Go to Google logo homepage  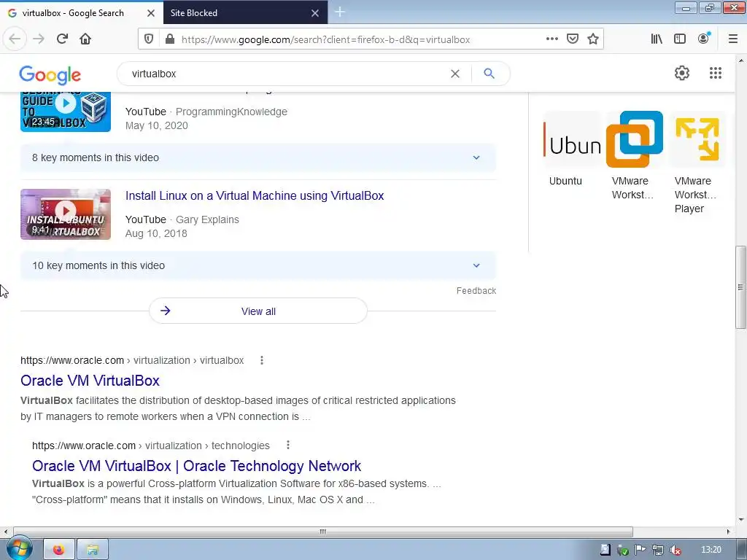(50, 75)
